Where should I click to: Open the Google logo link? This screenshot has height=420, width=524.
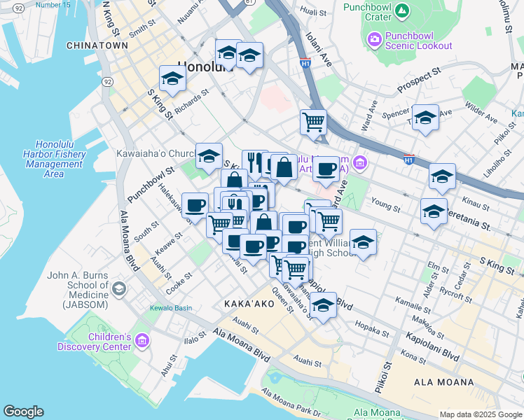[x=23, y=412]
